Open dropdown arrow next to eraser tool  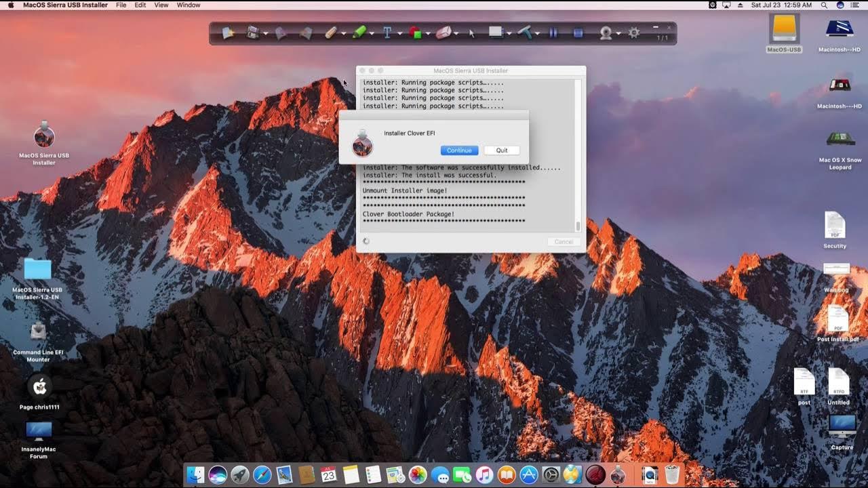coord(456,33)
